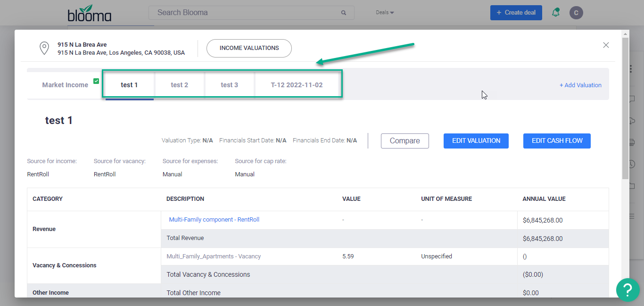
Task: Click the CATEGORY column header
Action: (x=48, y=199)
